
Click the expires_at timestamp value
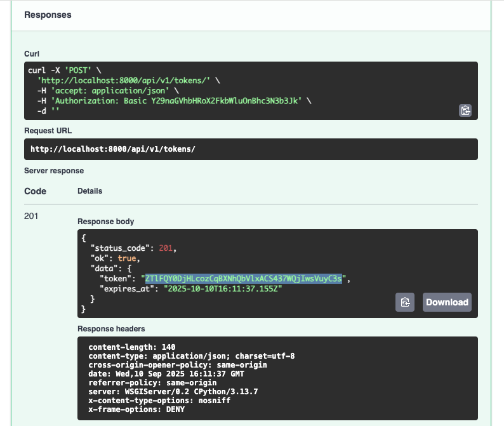pos(223,289)
